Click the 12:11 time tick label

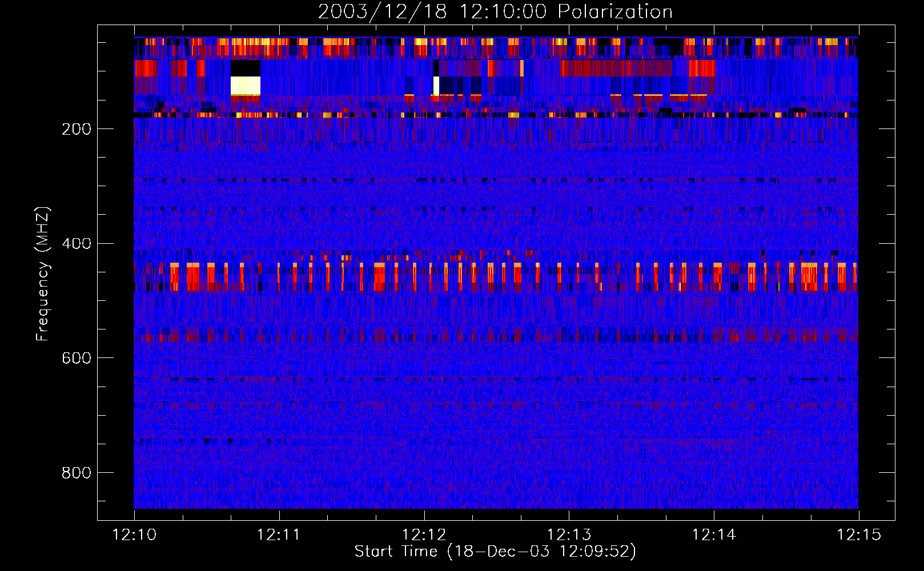pos(279,535)
